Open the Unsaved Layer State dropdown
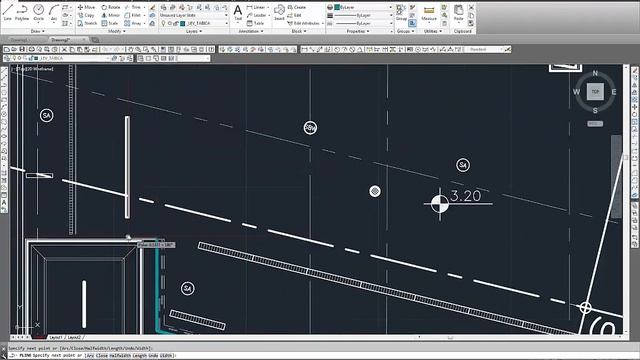 point(193,15)
